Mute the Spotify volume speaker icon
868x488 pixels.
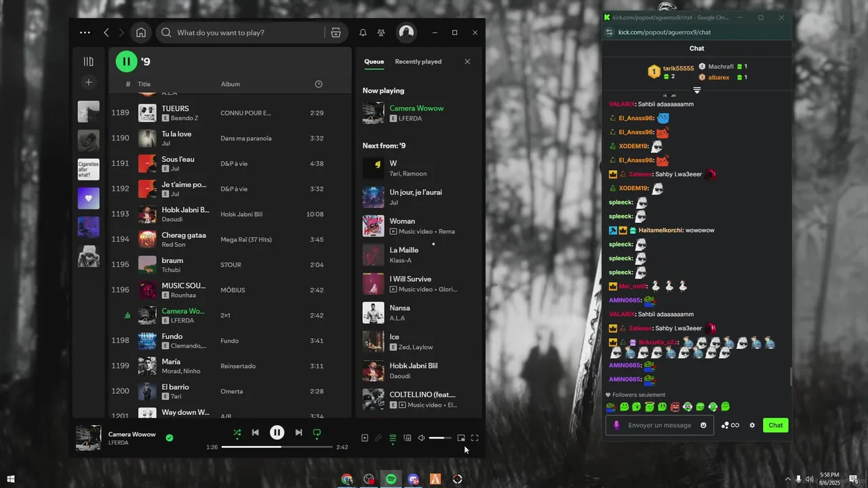pyautogui.click(x=421, y=438)
